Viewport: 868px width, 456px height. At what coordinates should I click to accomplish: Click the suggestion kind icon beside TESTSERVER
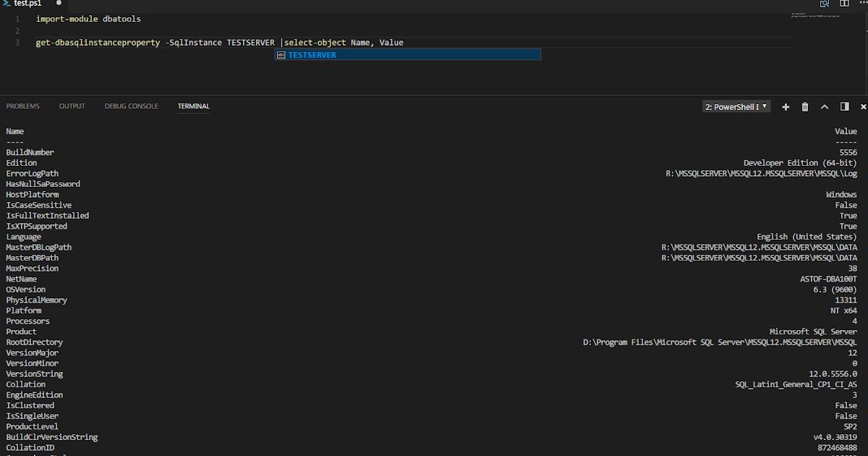(x=281, y=54)
